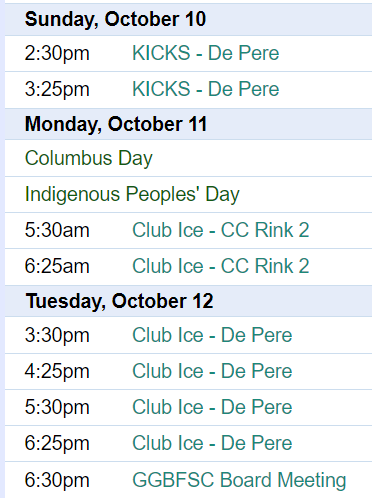Click the 3:25pm time label on Sunday
The width and height of the screenshot is (372, 498).
tap(57, 90)
